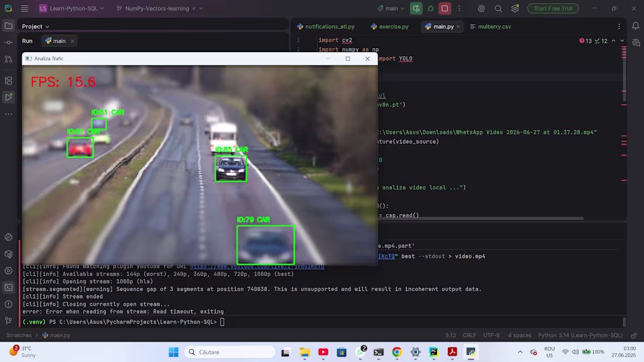Show hidden system tray icons chevron
Viewport: 644px width, 362px height.
(x=520, y=352)
